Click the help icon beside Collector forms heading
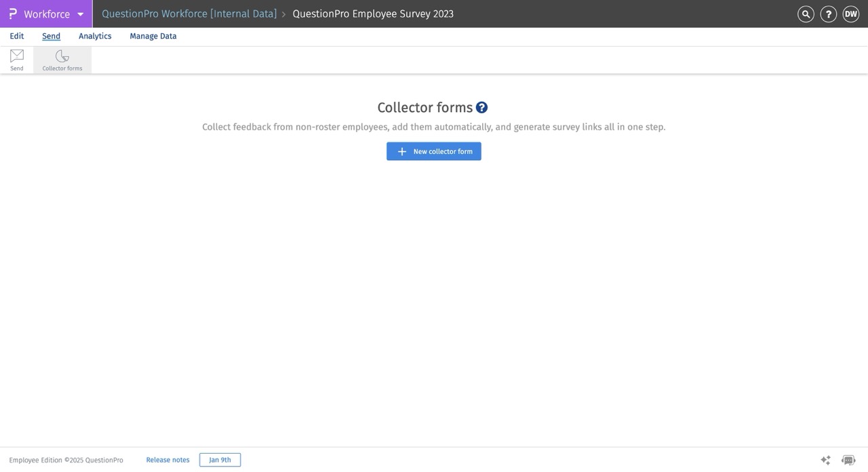The width and height of the screenshot is (868, 472). (481, 107)
